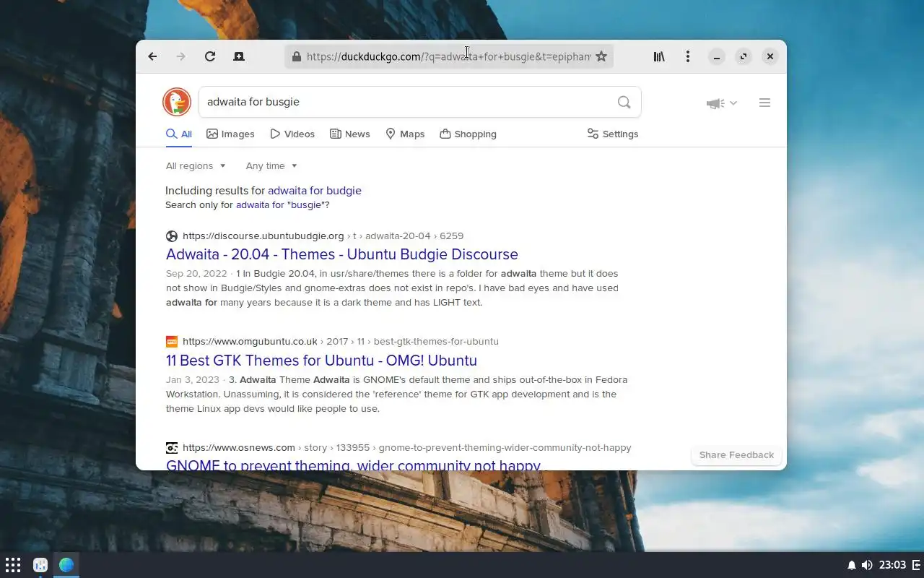
Task: Click the OMG Ubuntu result favicon
Action: (172, 341)
